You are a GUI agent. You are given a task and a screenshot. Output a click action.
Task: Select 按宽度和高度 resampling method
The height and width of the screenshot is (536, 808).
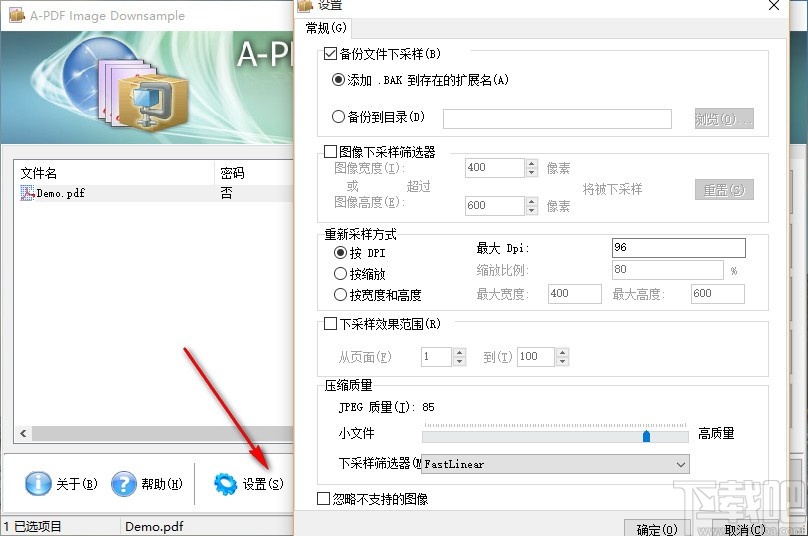[x=340, y=295]
